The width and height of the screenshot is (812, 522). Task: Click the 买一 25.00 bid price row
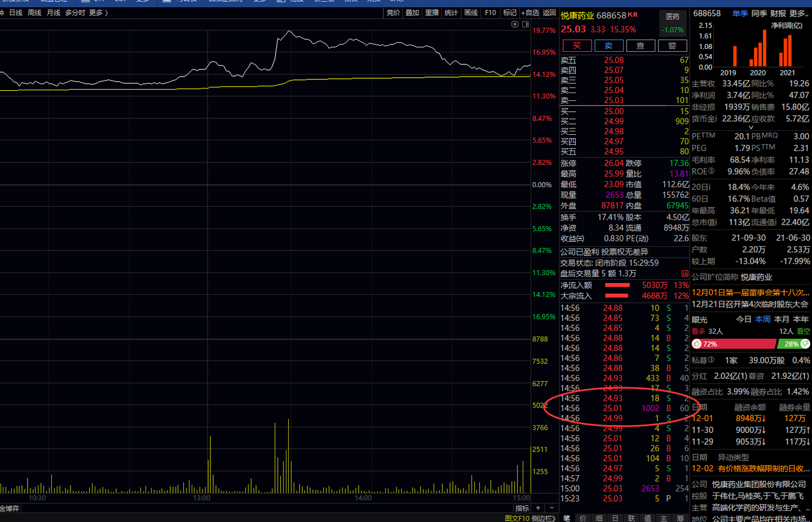coord(624,111)
